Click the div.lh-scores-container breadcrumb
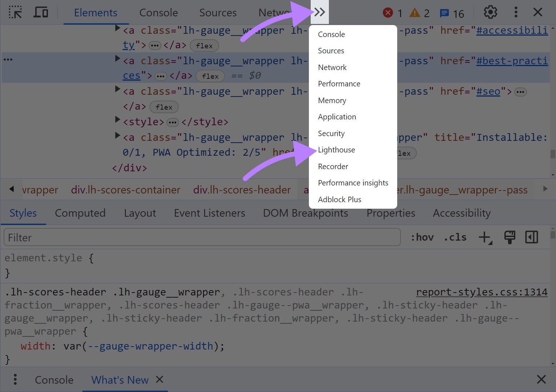Screen dimensions: 556x392 click(126, 190)
